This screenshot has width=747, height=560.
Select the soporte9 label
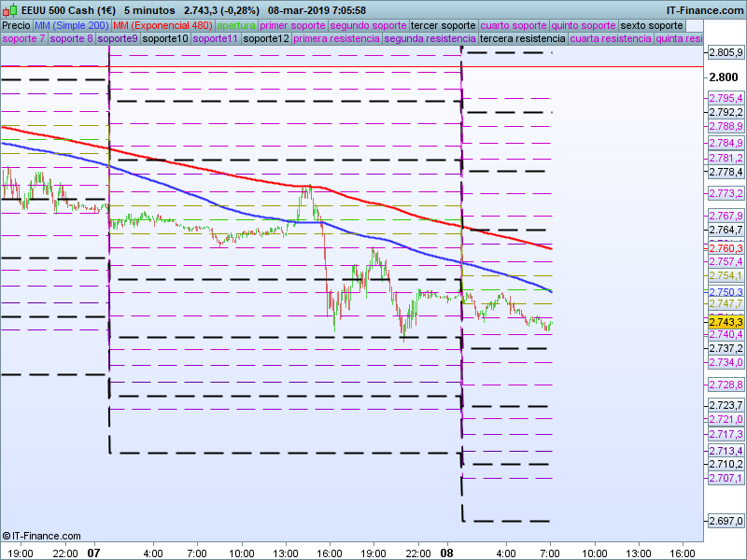coord(118,38)
